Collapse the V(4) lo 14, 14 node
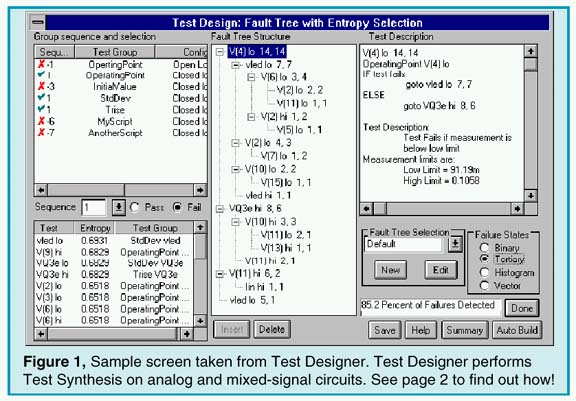The image size is (576, 401). click(220, 51)
